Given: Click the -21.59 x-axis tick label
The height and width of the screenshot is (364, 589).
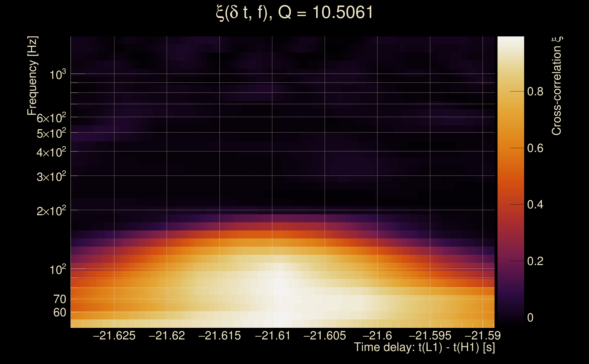Looking at the screenshot, I should coord(482,336).
